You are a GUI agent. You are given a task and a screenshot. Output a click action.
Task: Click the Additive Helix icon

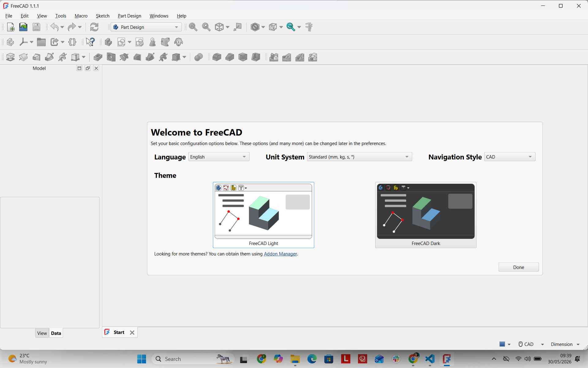[x=62, y=57]
